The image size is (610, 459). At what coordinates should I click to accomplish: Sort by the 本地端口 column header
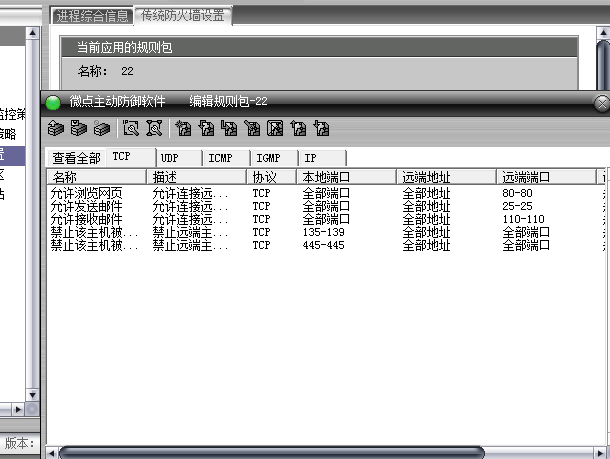(x=347, y=177)
